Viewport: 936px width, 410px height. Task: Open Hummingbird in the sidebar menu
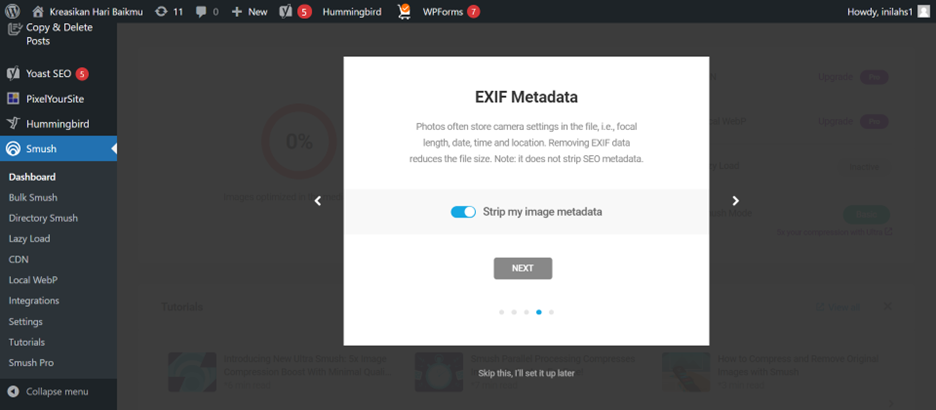[x=58, y=124]
